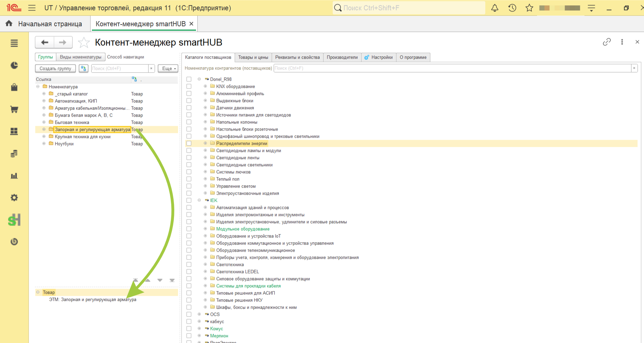Click the supplier nomenclature search field

[452, 68]
